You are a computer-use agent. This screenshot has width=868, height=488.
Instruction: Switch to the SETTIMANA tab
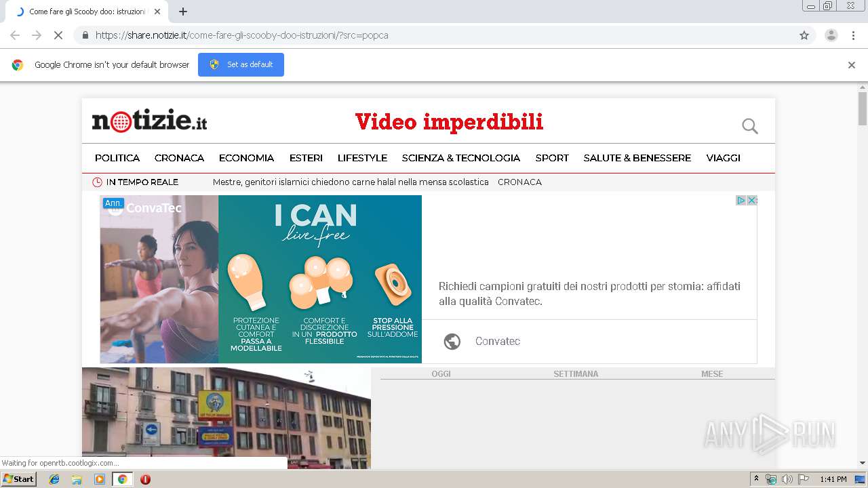click(x=576, y=374)
